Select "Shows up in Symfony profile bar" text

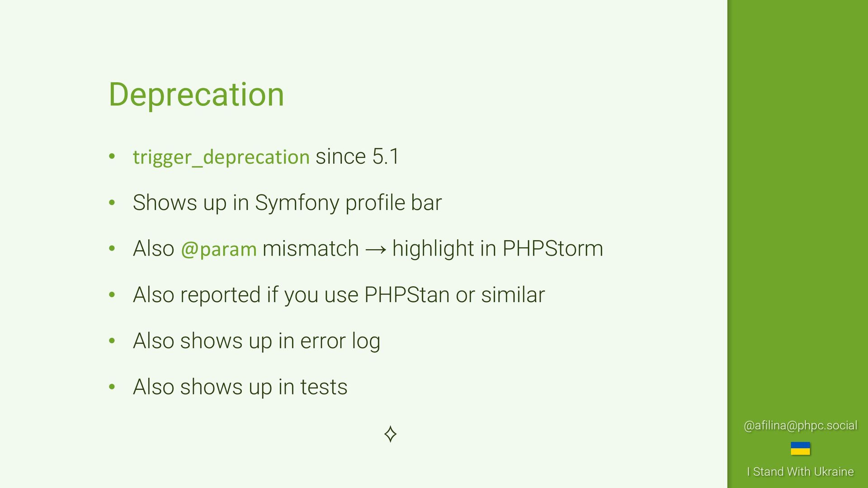[287, 203]
